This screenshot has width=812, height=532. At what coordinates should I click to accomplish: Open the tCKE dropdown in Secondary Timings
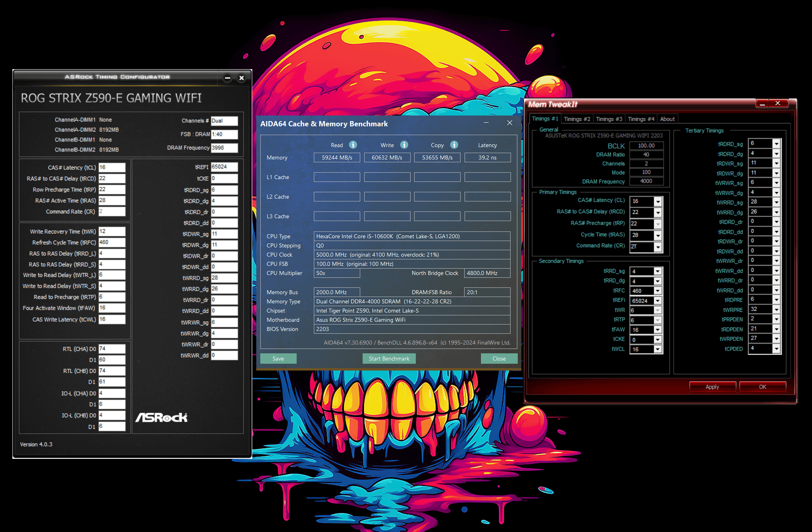pos(658,340)
